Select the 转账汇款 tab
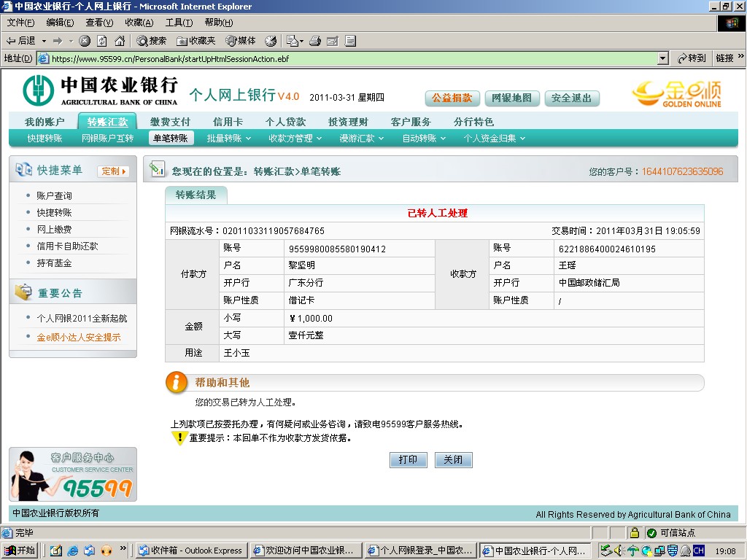The height and width of the screenshot is (560, 747). [x=107, y=122]
